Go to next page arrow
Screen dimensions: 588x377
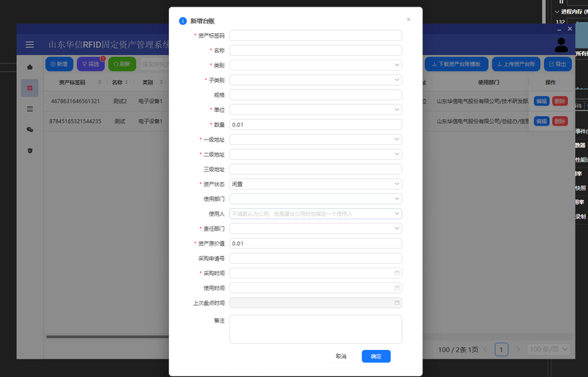click(518, 350)
